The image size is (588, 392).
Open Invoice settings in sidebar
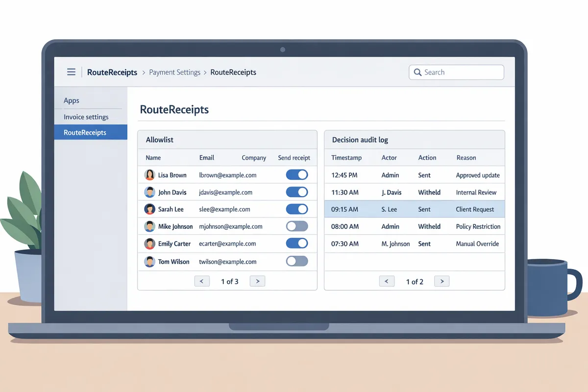pos(86,117)
